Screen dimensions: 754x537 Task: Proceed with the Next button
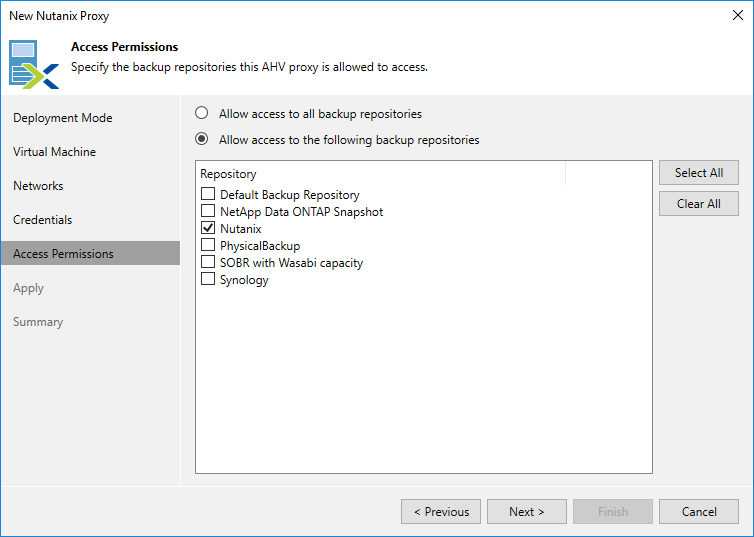pos(527,512)
